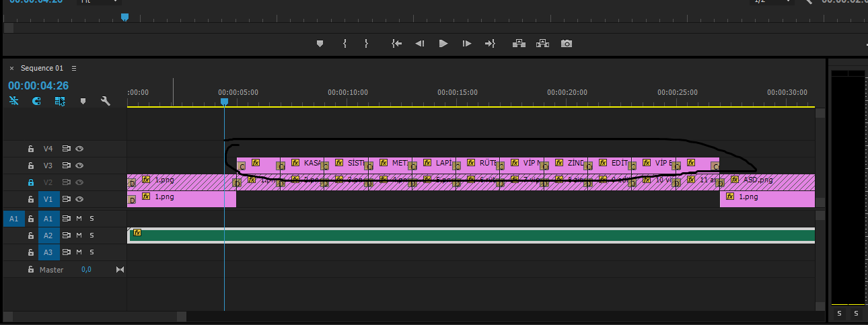
Task: Click the Extract button in transport controls
Action: pos(542,44)
